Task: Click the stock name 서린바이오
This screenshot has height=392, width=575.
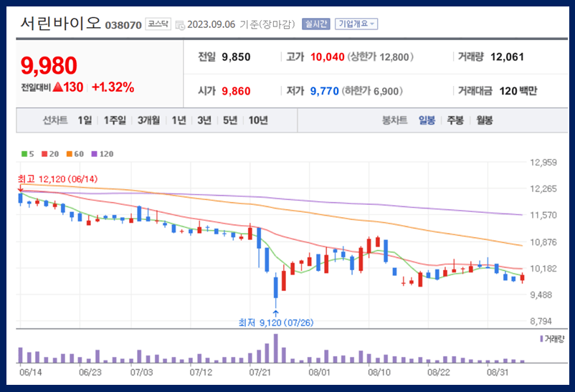Action: pos(60,24)
